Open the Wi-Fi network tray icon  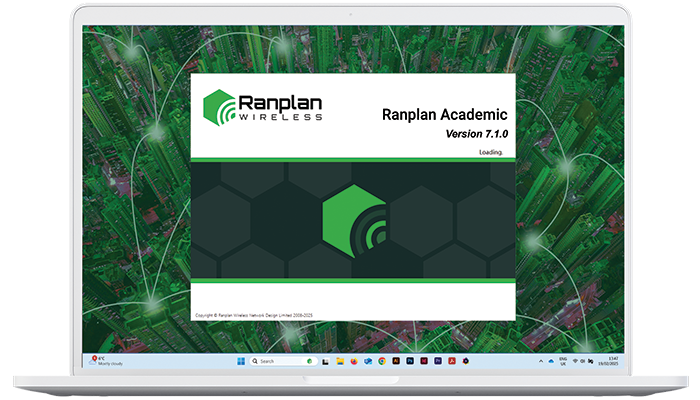pos(575,361)
